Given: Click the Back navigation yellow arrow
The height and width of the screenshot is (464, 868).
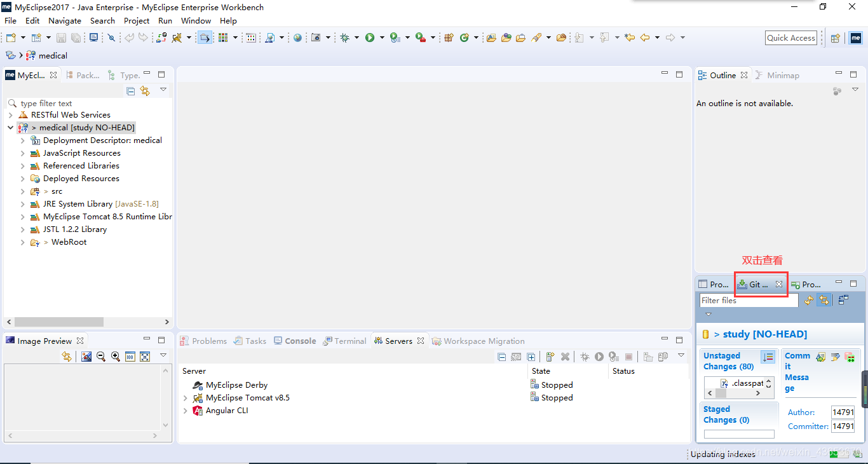Looking at the screenshot, I should [x=645, y=38].
